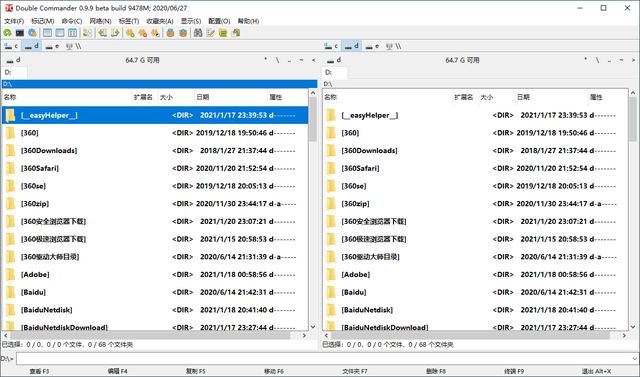640x377 pixels.
Task: Click invert selection toolbar icon
Action: click(x=156, y=33)
